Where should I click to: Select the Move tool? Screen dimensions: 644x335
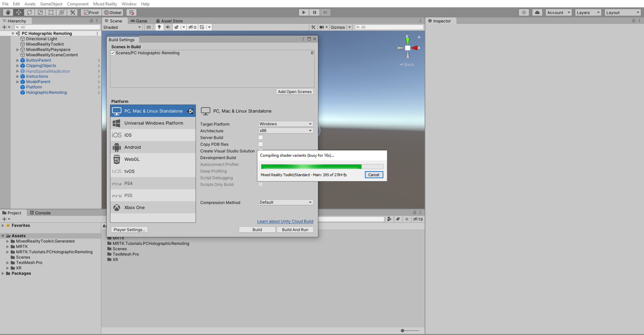tap(18, 12)
